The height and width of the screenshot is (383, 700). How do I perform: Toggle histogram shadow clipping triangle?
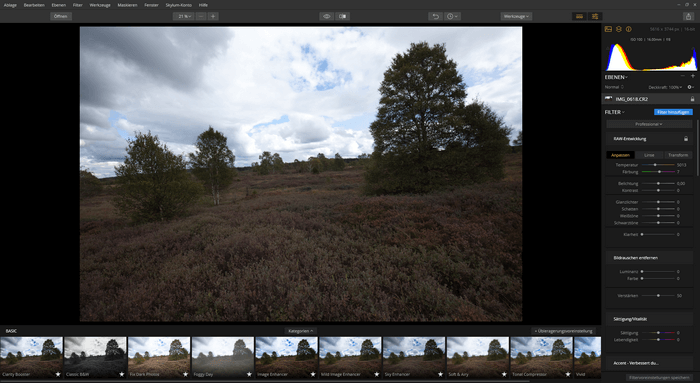tap(607, 47)
